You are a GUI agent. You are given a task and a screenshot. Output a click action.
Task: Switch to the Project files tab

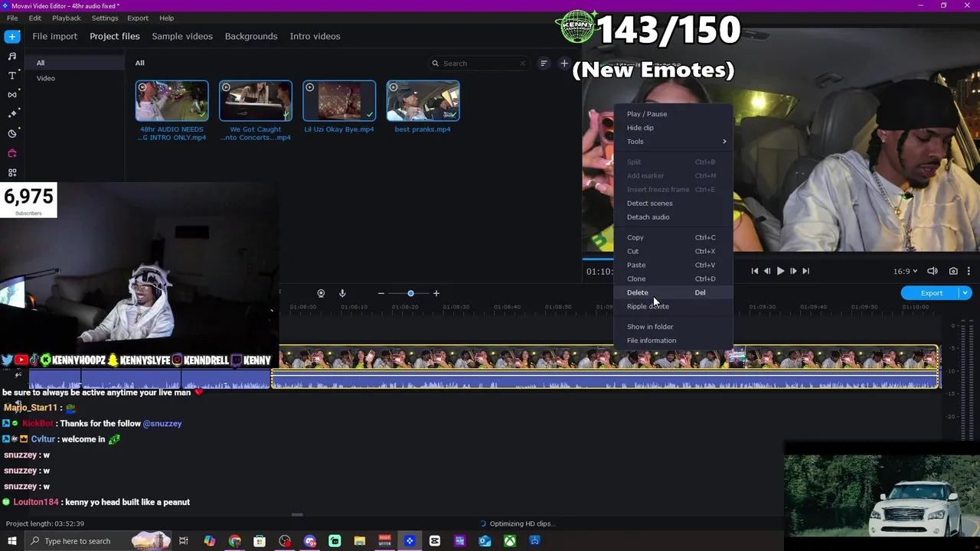[115, 36]
